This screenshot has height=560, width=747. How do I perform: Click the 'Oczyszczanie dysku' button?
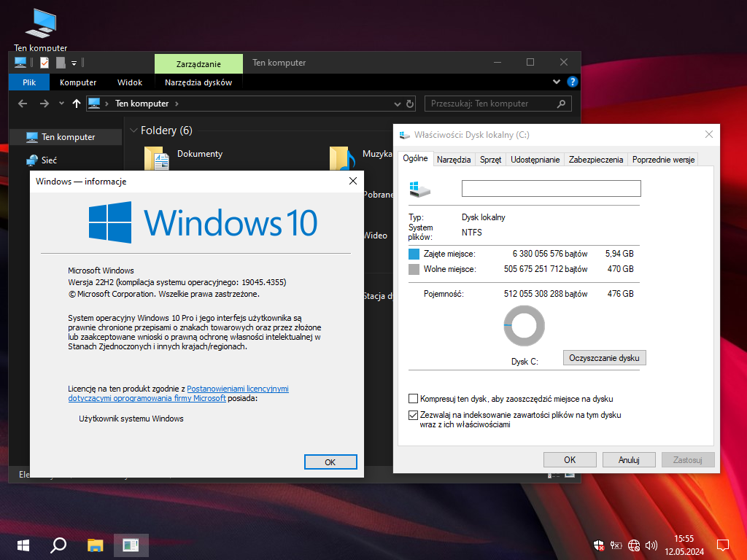click(605, 358)
